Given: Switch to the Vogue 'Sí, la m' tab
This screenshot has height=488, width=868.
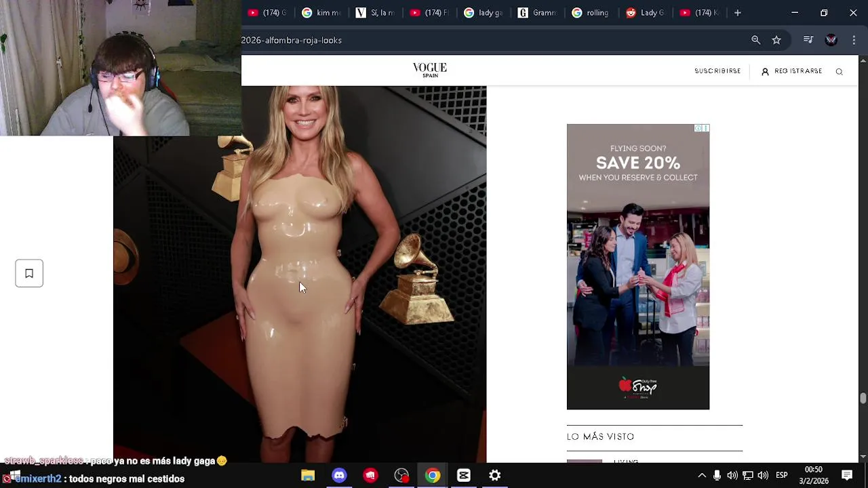Looking at the screenshot, I should (x=376, y=12).
